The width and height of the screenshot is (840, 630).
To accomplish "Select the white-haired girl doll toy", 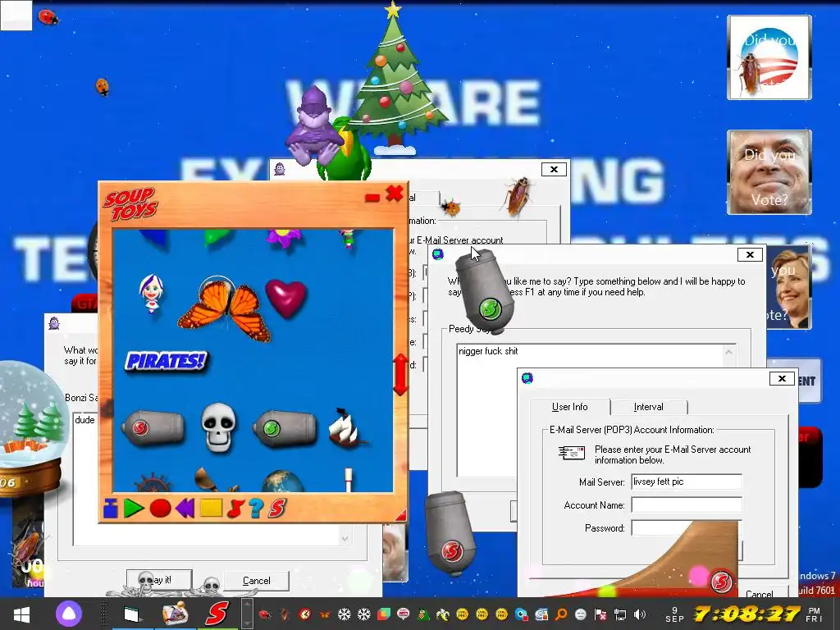I will [152, 293].
